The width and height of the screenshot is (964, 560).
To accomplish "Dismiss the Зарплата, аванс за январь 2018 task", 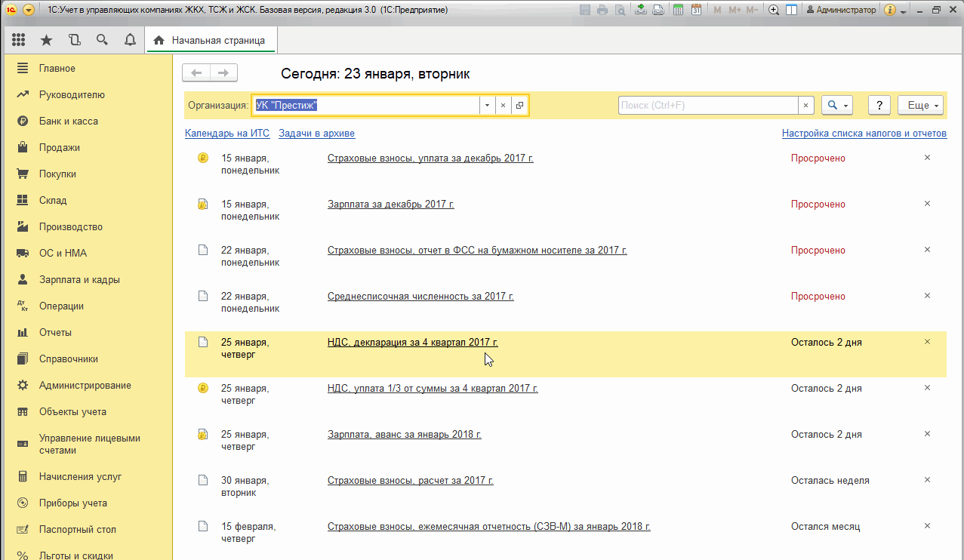I will point(928,434).
